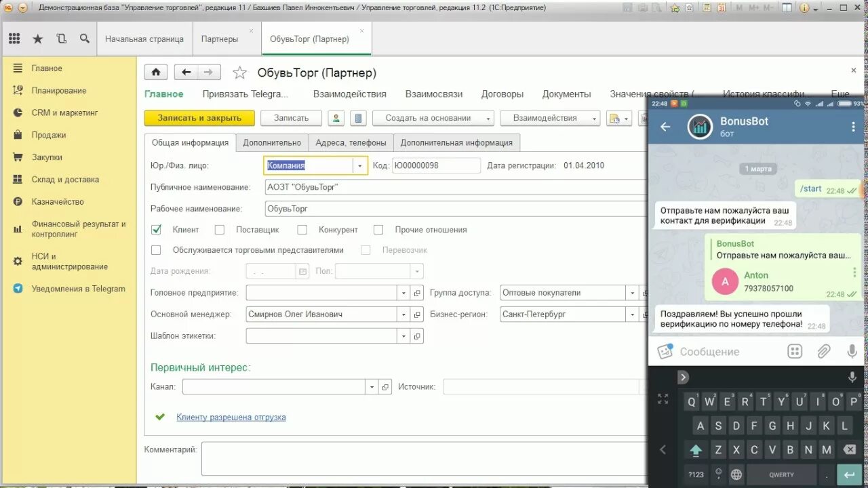Go to home page button in form
This screenshot has width=868, height=488.
point(156,73)
